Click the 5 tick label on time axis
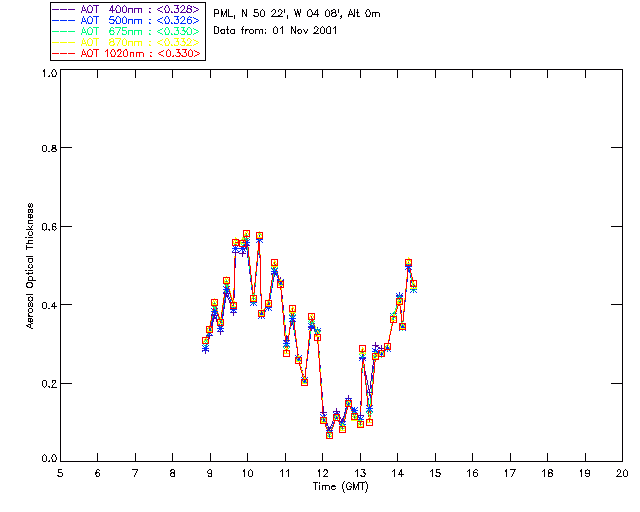640x512 pixels. [x=60, y=472]
